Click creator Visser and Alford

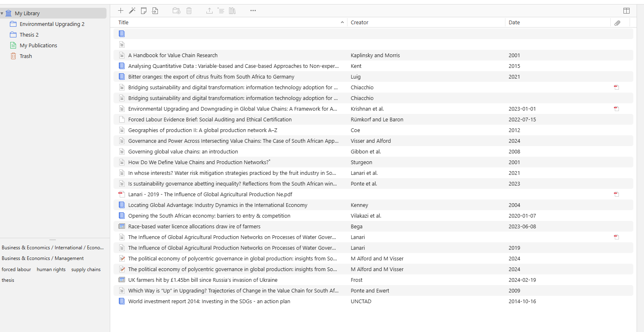371,141
